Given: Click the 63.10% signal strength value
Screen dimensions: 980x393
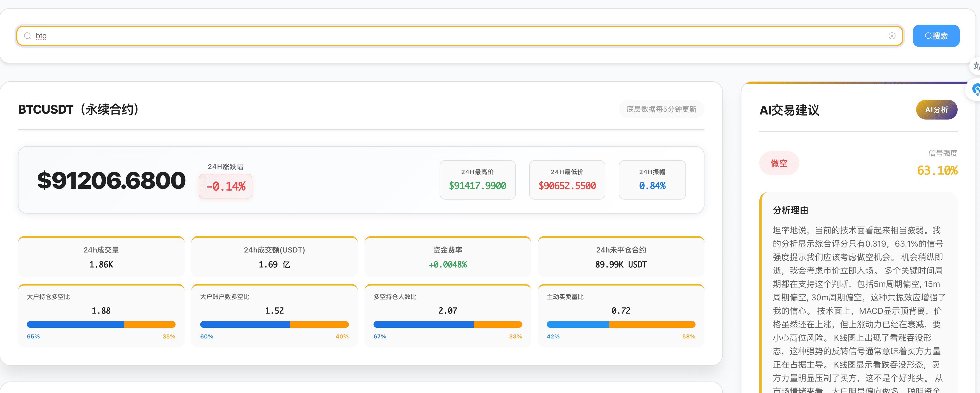Looking at the screenshot, I should 937,170.
